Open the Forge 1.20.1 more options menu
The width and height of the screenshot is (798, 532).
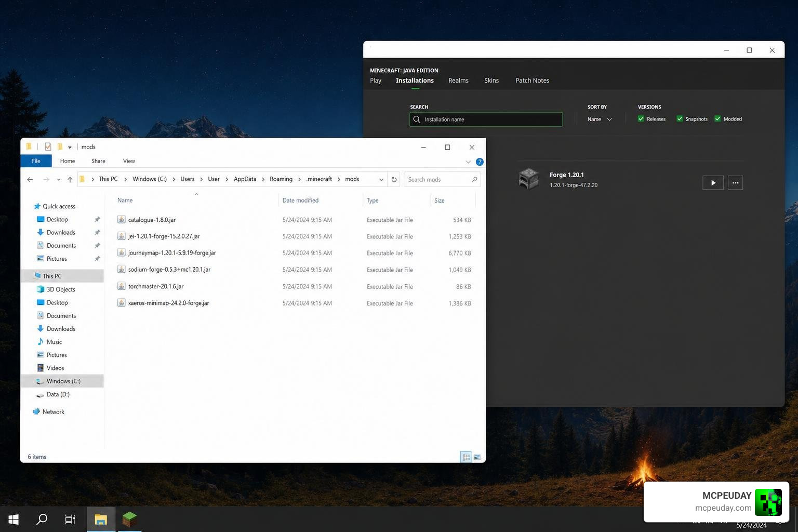tap(735, 183)
